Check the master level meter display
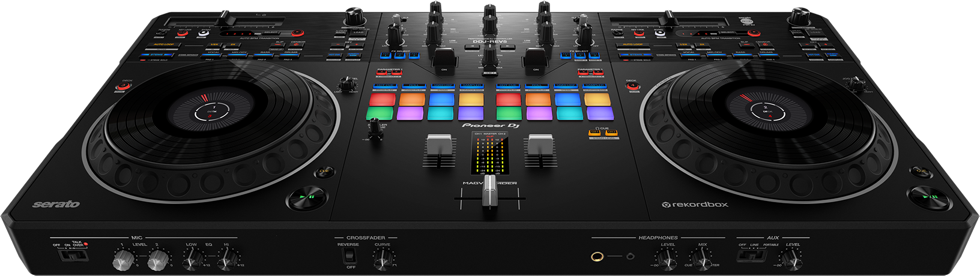 tap(490, 154)
